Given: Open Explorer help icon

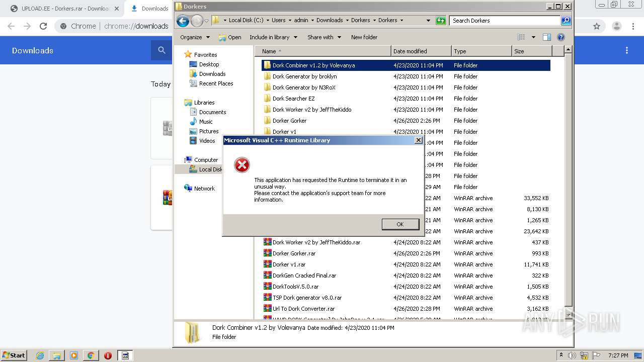Looking at the screenshot, I should (561, 37).
